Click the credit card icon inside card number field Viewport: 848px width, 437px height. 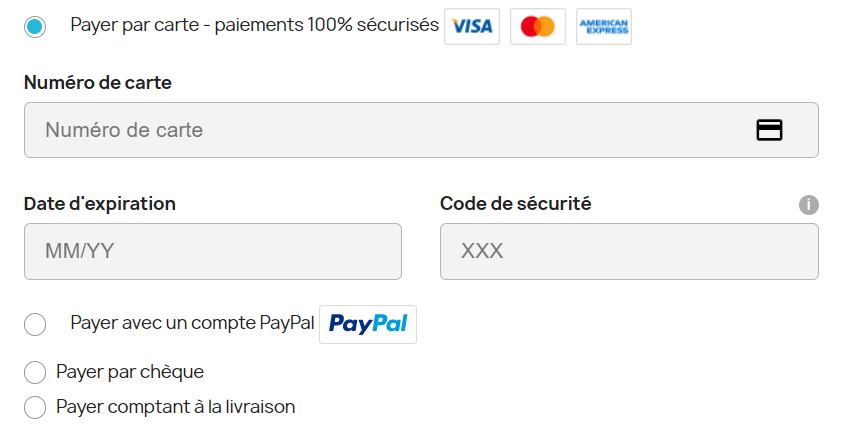[769, 130]
